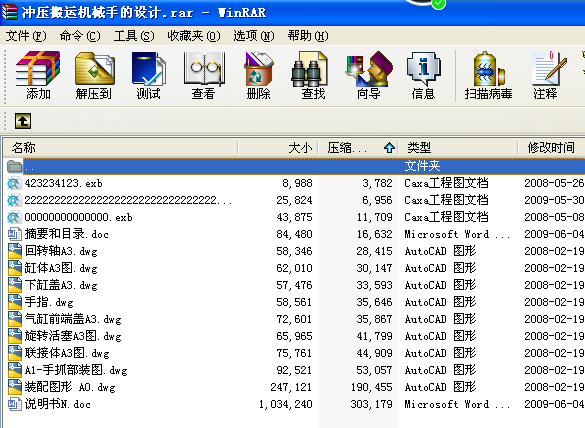Sort by the 修改时间 column header
This screenshot has height=428, width=585.
coord(551,148)
